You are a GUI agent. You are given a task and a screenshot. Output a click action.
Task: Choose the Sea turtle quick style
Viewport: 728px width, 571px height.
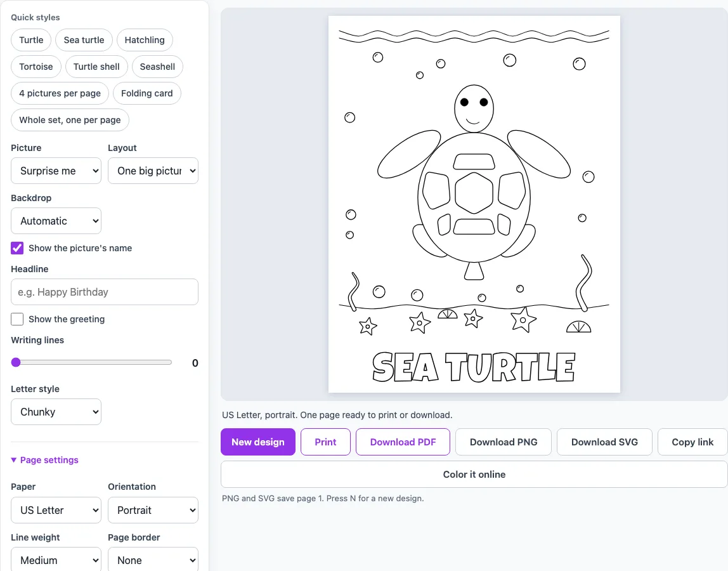tap(84, 40)
